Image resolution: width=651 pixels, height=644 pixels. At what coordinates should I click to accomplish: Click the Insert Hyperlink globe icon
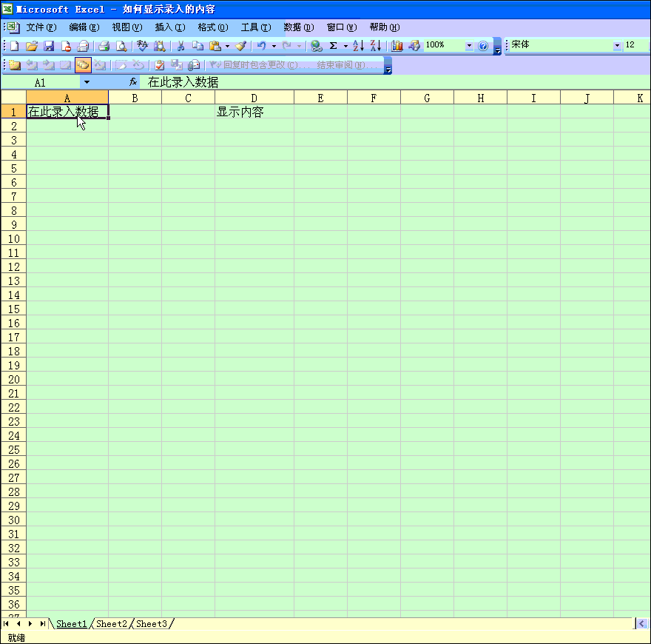317,46
